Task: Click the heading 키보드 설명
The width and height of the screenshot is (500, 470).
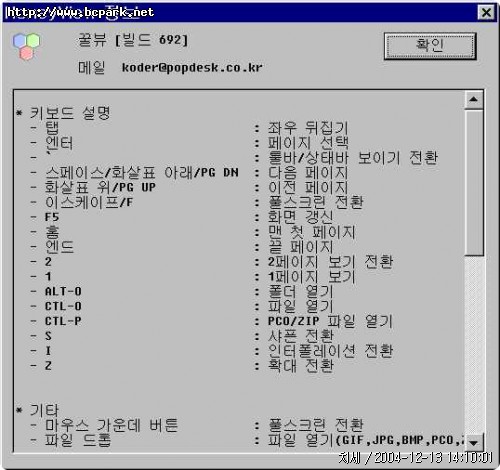Action: click(x=70, y=113)
